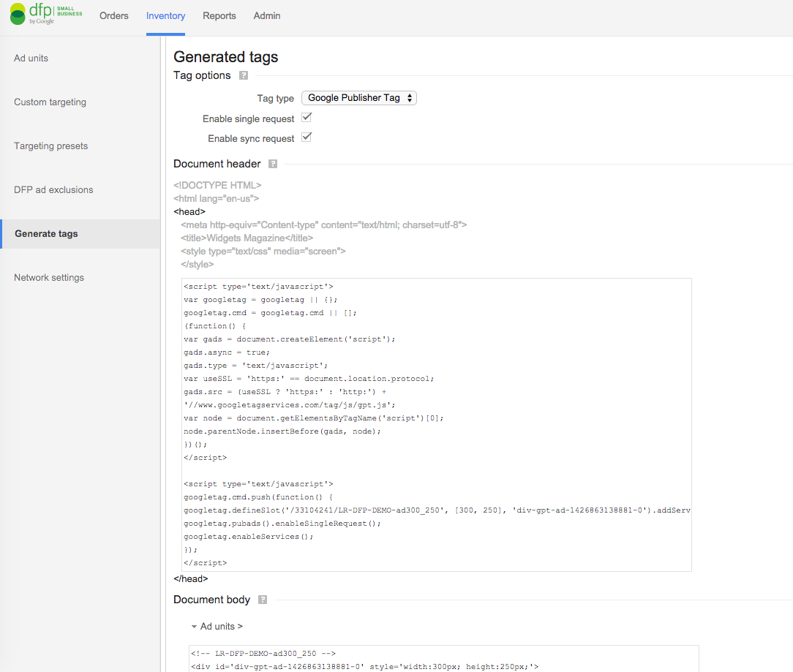Image resolution: width=793 pixels, height=672 pixels.
Task: Select Generate tags in sidebar
Action: [46, 234]
